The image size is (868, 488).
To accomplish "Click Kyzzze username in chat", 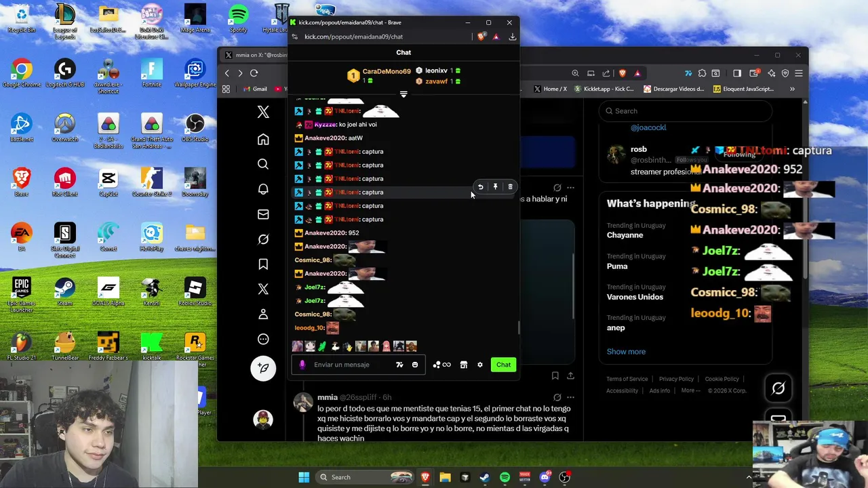I will (325, 125).
